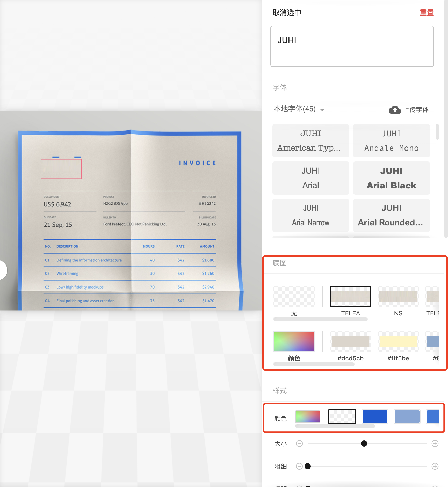The width and height of the screenshot is (448, 487).
Task: Decrease text size with minus icon
Action: pyautogui.click(x=299, y=444)
